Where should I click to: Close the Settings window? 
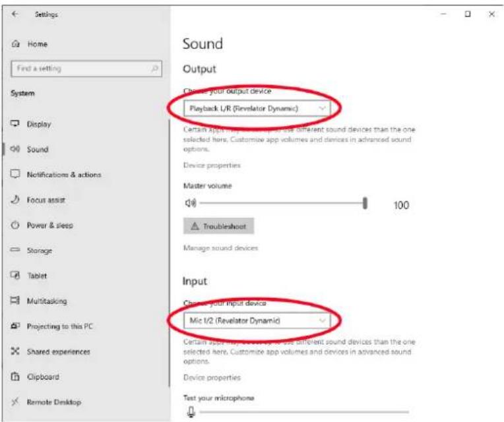tap(491, 14)
